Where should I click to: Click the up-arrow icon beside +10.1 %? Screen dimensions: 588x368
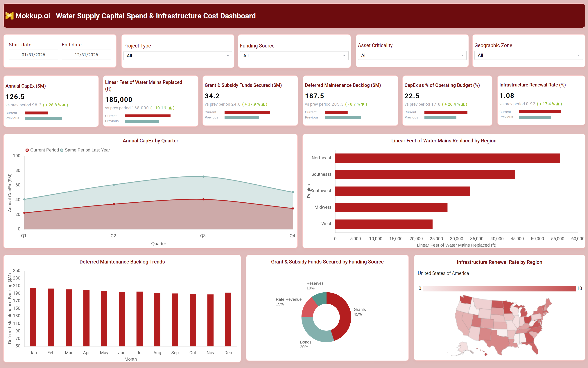click(170, 108)
